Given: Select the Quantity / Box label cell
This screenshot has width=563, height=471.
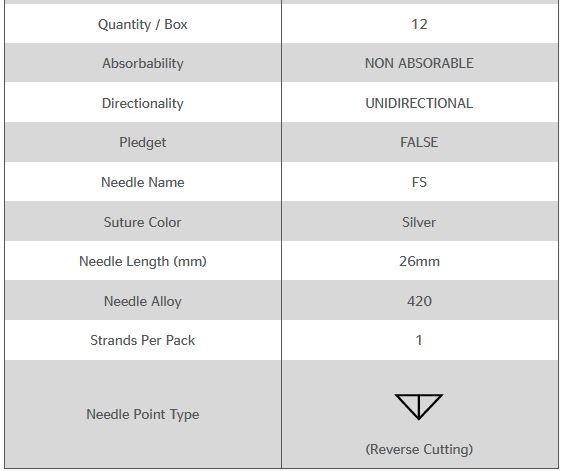Looking at the screenshot, I should pos(143,24).
